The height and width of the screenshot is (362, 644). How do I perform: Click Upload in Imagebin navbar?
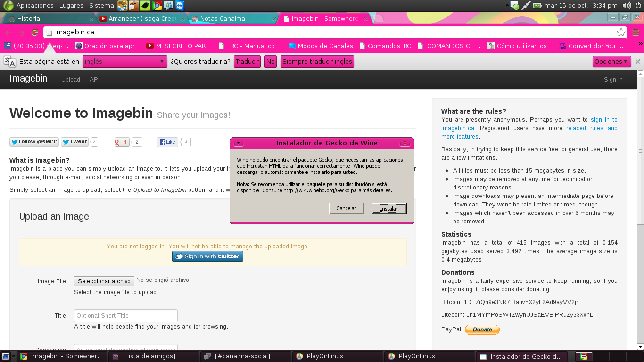[71, 80]
